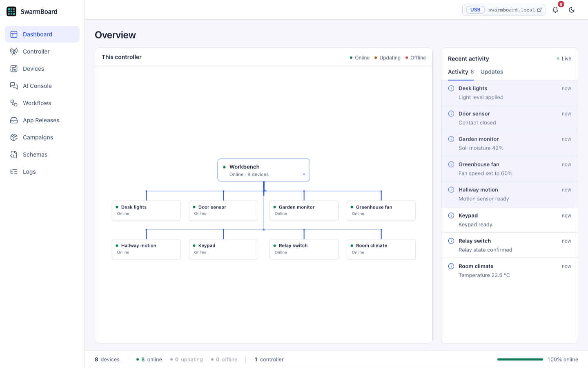The image size is (588, 368).
Task: Click the Controller antenna icon
Action: [14, 52]
